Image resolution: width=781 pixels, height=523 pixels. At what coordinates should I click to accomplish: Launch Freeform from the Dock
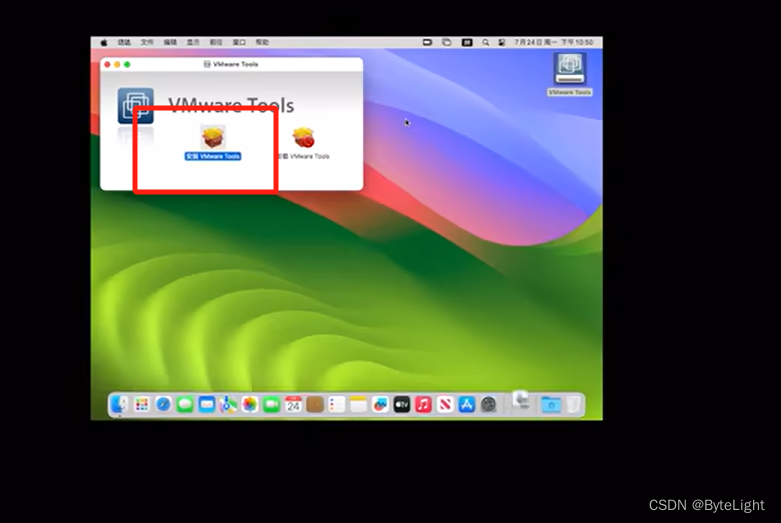tap(380, 404)
